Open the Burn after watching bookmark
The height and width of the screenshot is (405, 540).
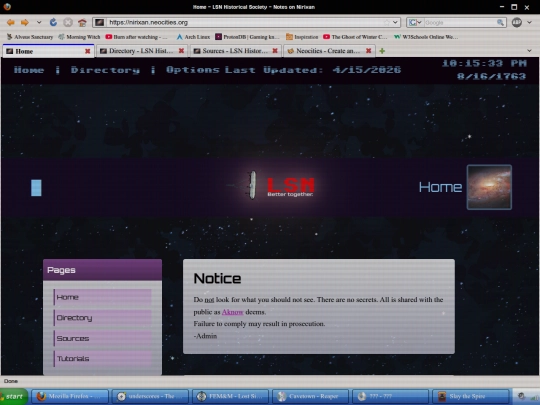point(136,37)
